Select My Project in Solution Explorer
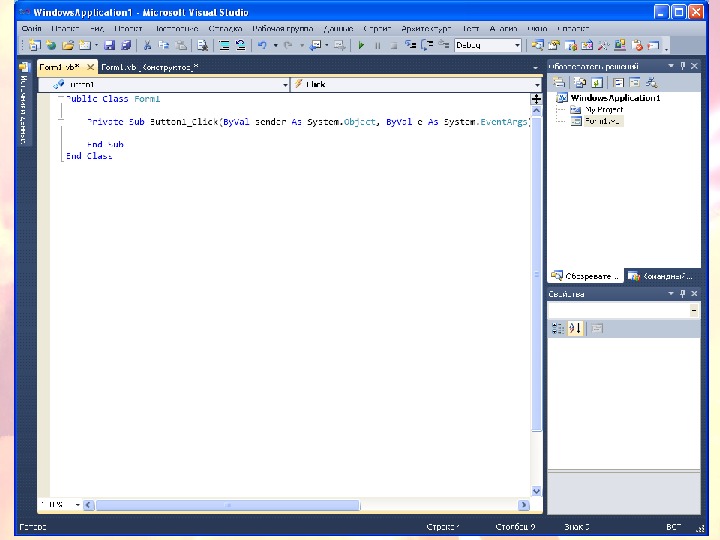 coord(603,109)
